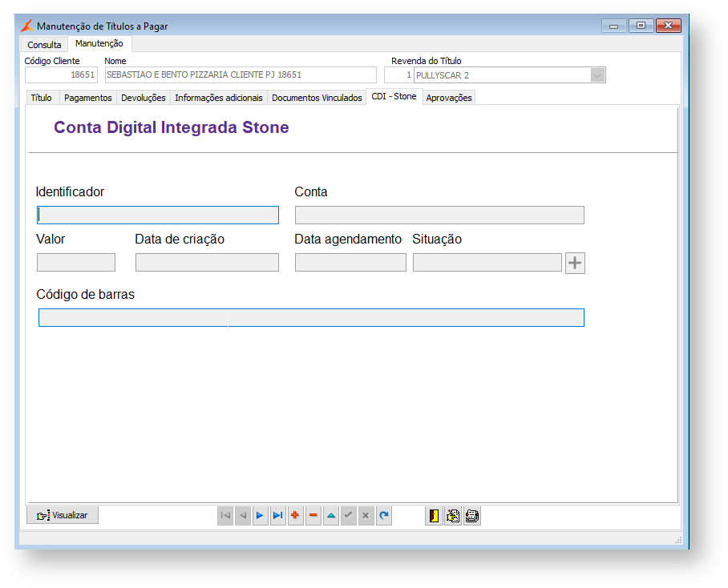728x588 pixels.
Task: Delete record with orange minus
Action: click(313, 516)
